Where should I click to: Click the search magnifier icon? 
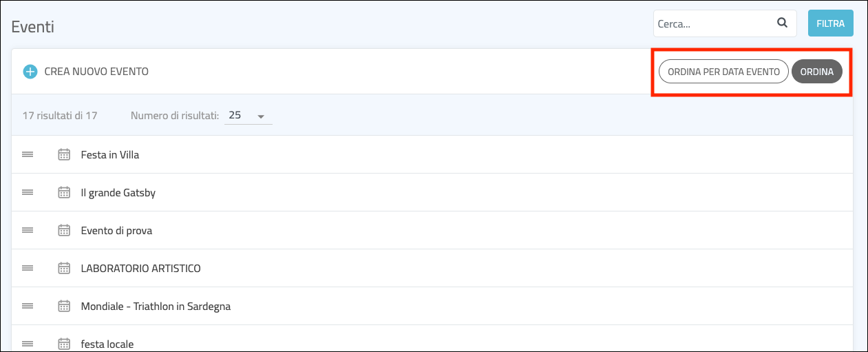pos(782,23)
